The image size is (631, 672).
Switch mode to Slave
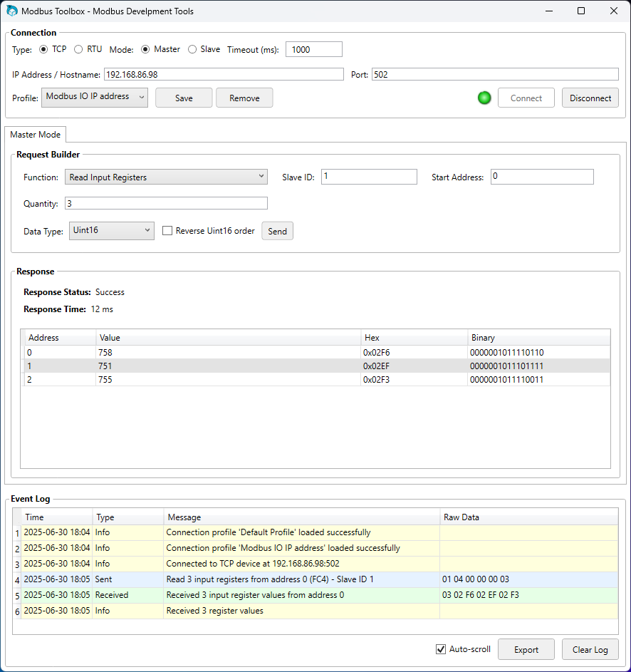point(192,49)
